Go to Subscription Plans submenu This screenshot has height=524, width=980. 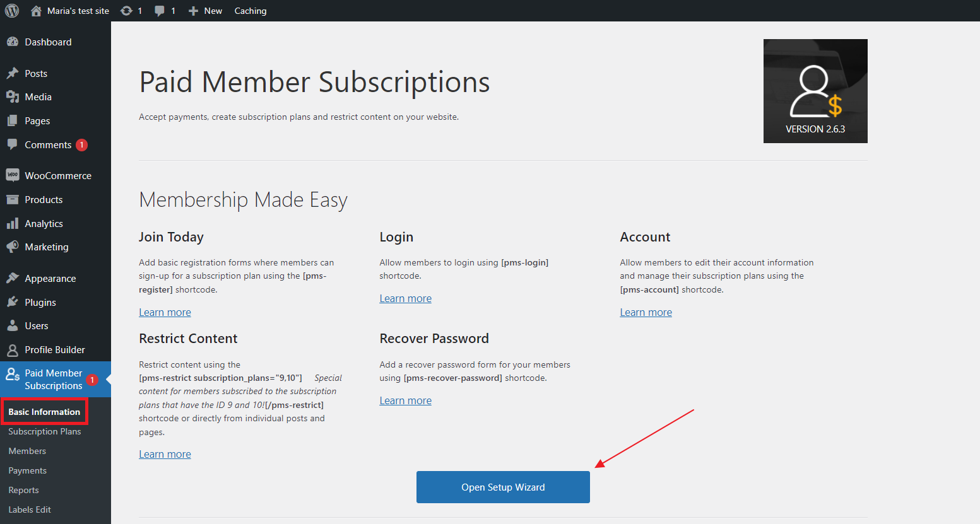point(45,431)
